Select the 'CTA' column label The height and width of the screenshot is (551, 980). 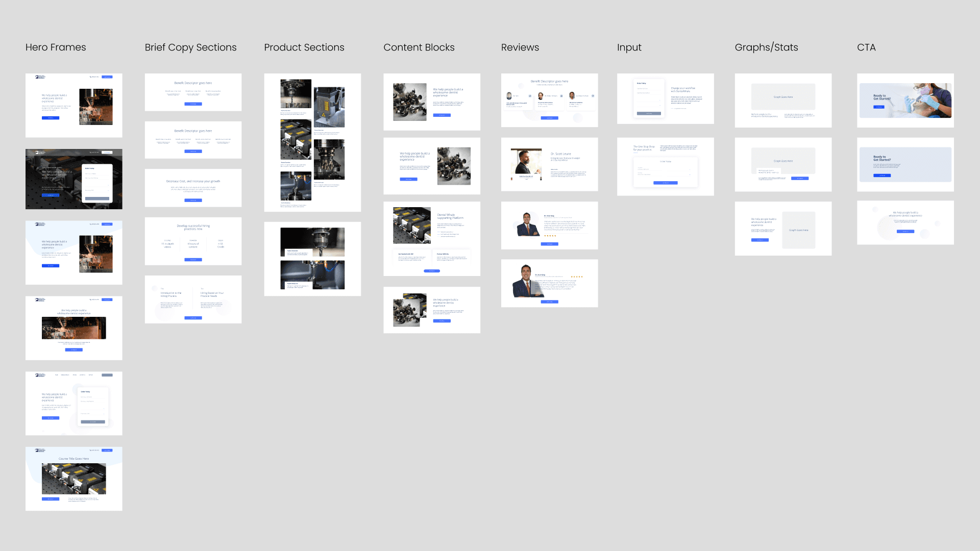tap(866, 47)
